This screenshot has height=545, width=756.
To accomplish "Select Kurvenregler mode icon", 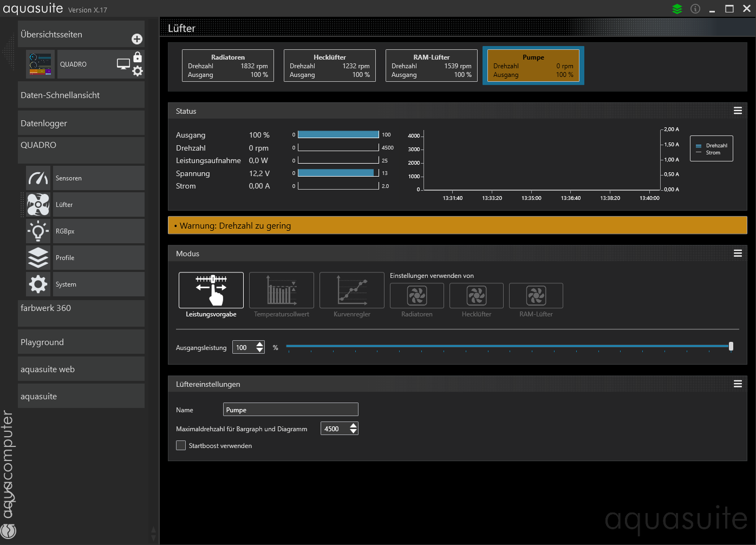I will pyautogui.click(x=352, y=290).
